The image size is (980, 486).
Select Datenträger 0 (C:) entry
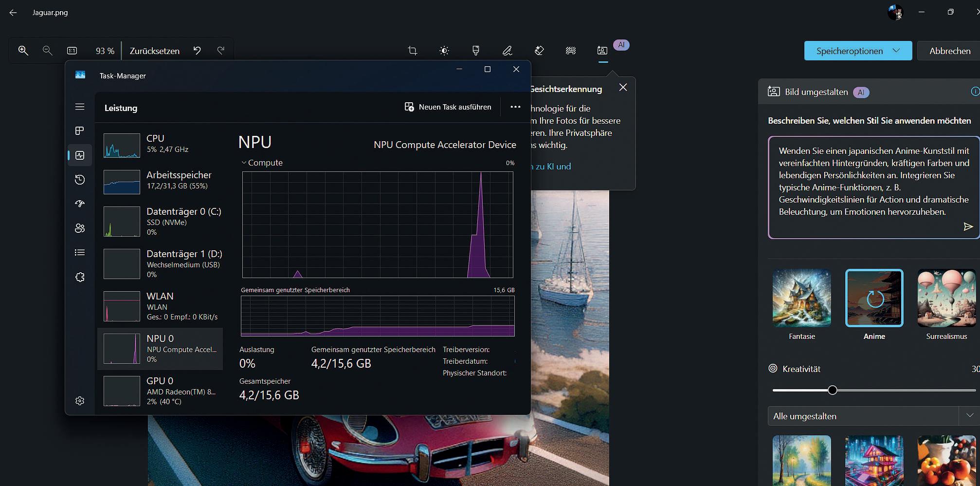(160, 221)
